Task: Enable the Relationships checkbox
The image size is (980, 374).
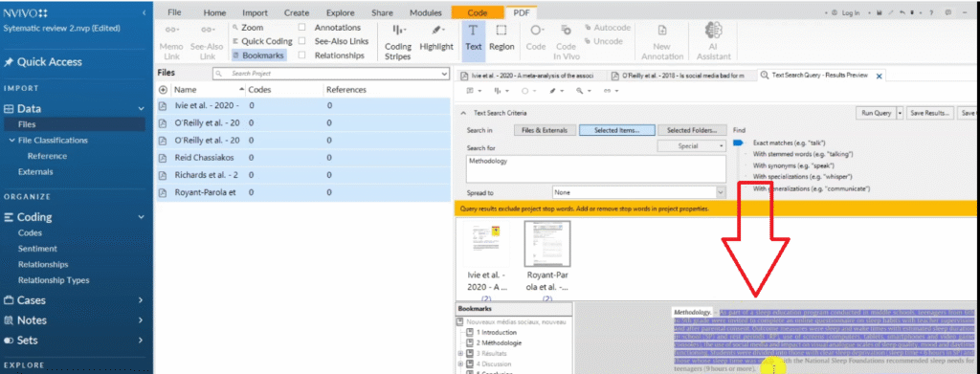Action: click(x=301, y=55)
